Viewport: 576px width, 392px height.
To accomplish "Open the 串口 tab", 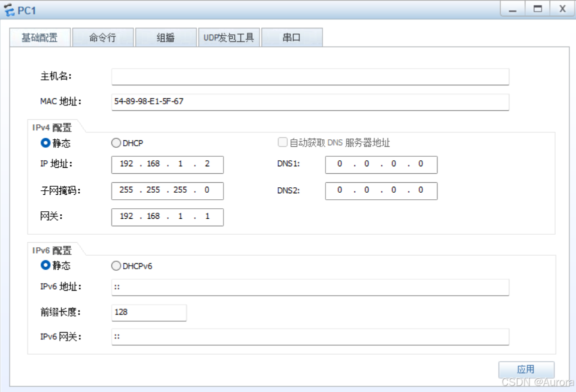I will (292, 37).
